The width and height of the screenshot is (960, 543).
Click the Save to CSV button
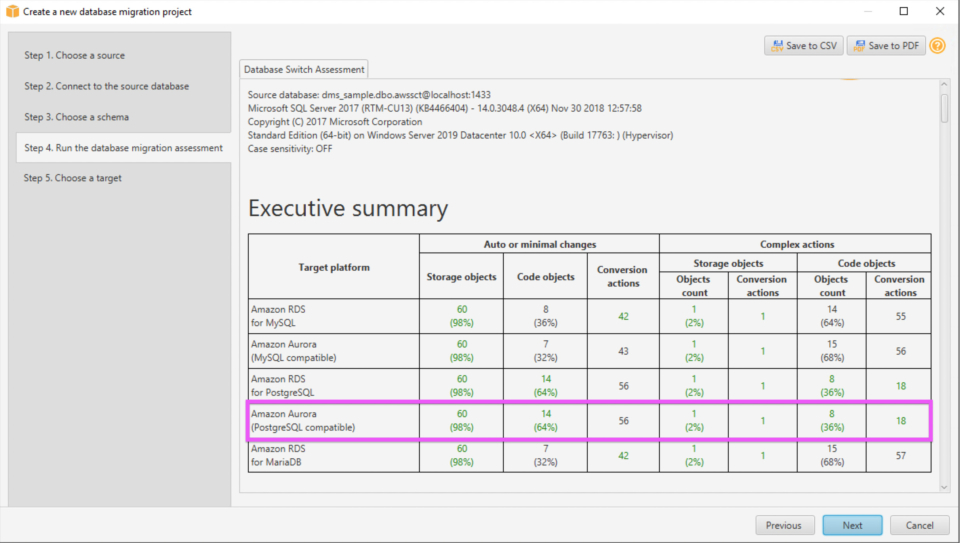[803, 46]
